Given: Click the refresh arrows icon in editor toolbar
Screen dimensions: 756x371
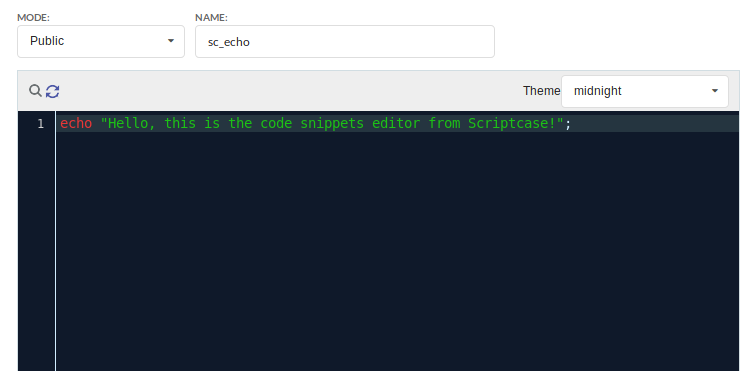Looking at the screenshot, I should pos(53,91).
